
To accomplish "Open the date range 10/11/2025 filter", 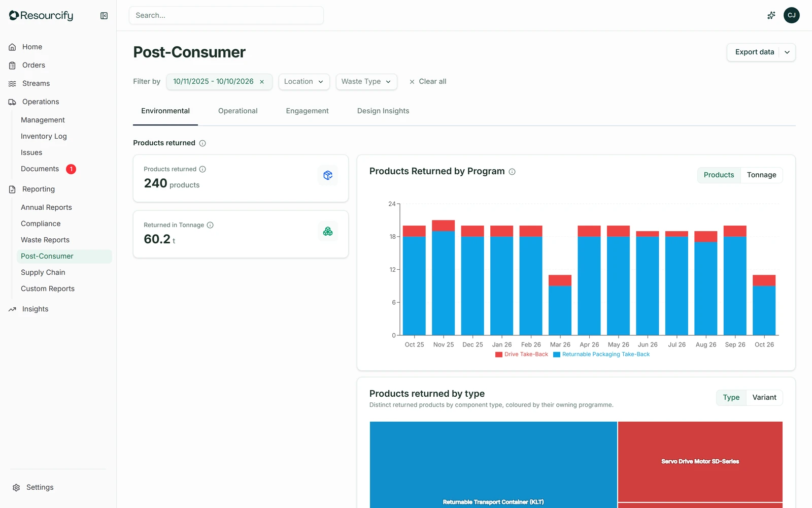I will (x=213, y=82).
